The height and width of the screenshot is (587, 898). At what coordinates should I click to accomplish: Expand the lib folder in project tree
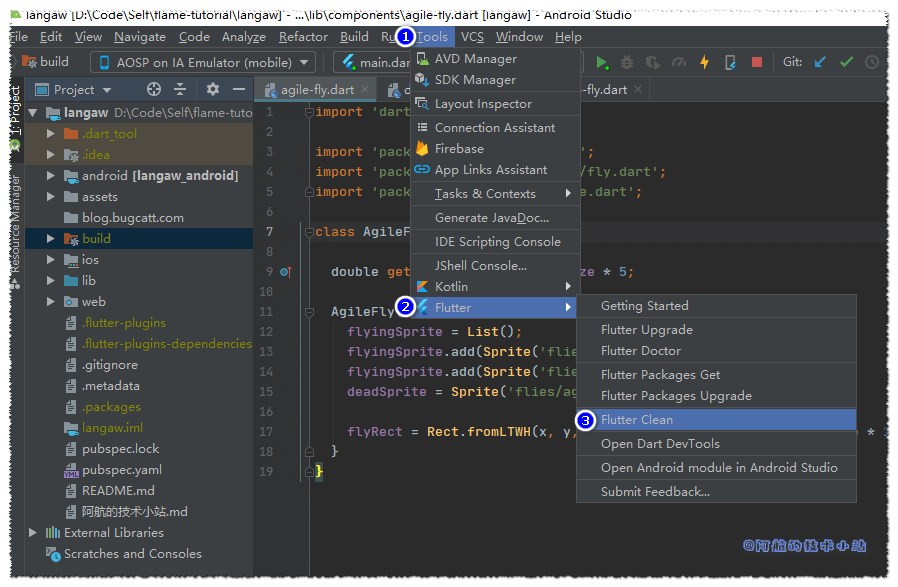[52, 281]
